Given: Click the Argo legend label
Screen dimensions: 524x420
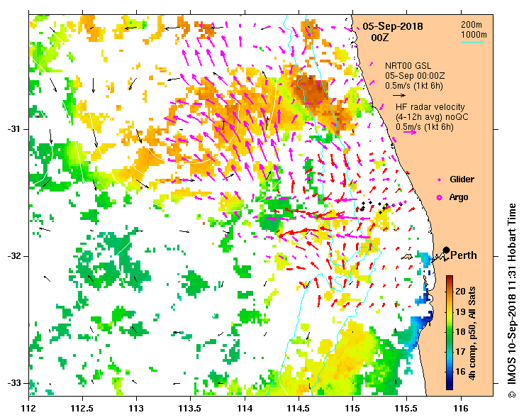Looking at the screenshot, I should (459, 197).
